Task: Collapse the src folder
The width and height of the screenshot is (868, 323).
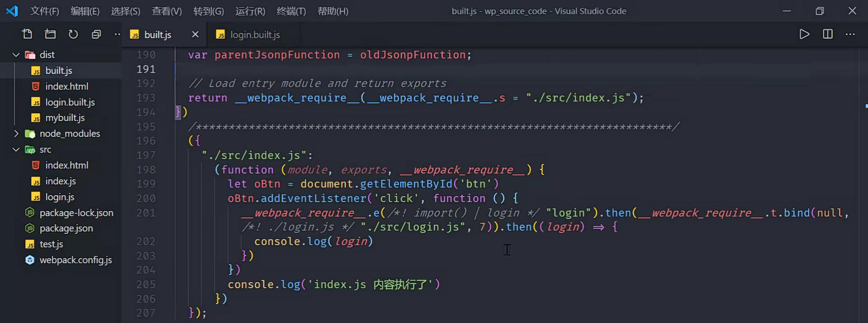Action: click(x=16, y=149)
